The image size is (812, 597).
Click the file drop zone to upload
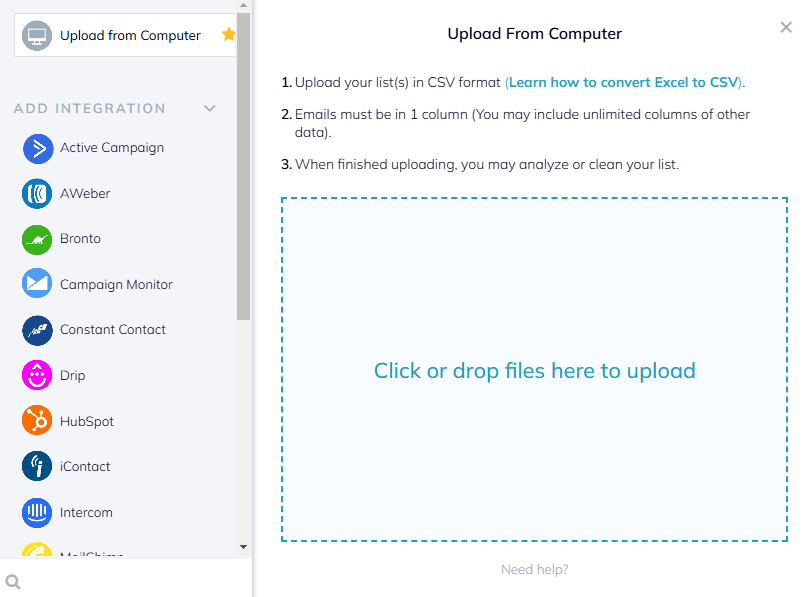pyautogui.click(x=534, y=370)
